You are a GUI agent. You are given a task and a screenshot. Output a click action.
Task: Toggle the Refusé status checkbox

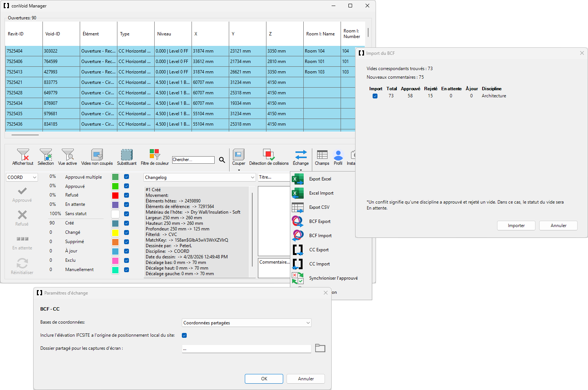(x=127, y=195)
